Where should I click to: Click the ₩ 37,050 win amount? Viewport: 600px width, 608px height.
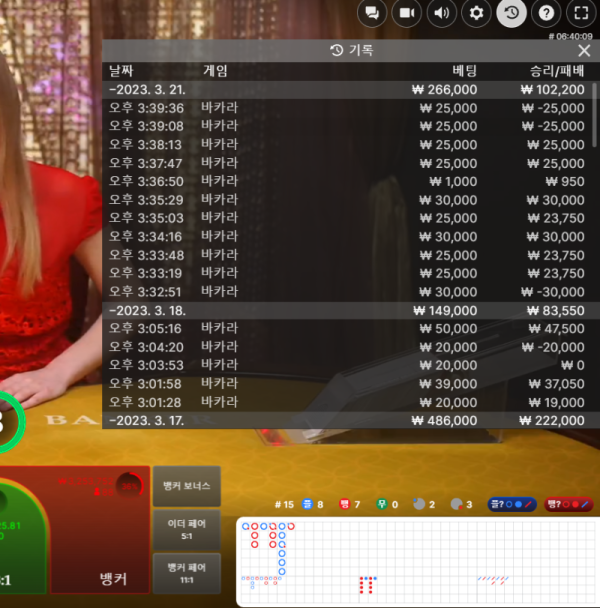click(x=557, y=384)
